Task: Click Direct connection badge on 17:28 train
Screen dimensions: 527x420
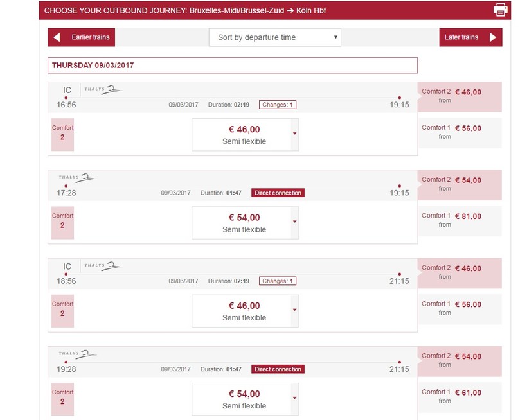Action: (278, 193)
